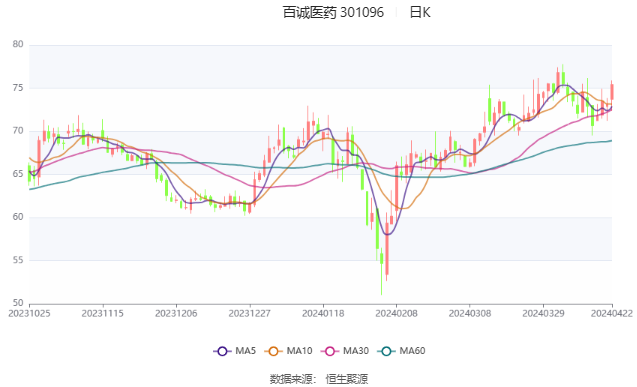Click the x-axis date label 20240329
The height and width of the screenshot is (387, 637).
(x=543, y=313)
